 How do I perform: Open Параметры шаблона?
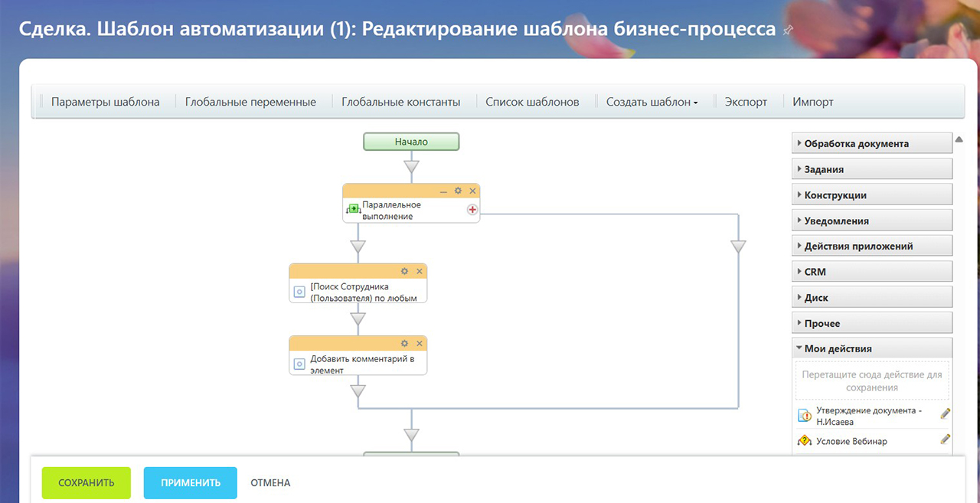pos(106,102)
